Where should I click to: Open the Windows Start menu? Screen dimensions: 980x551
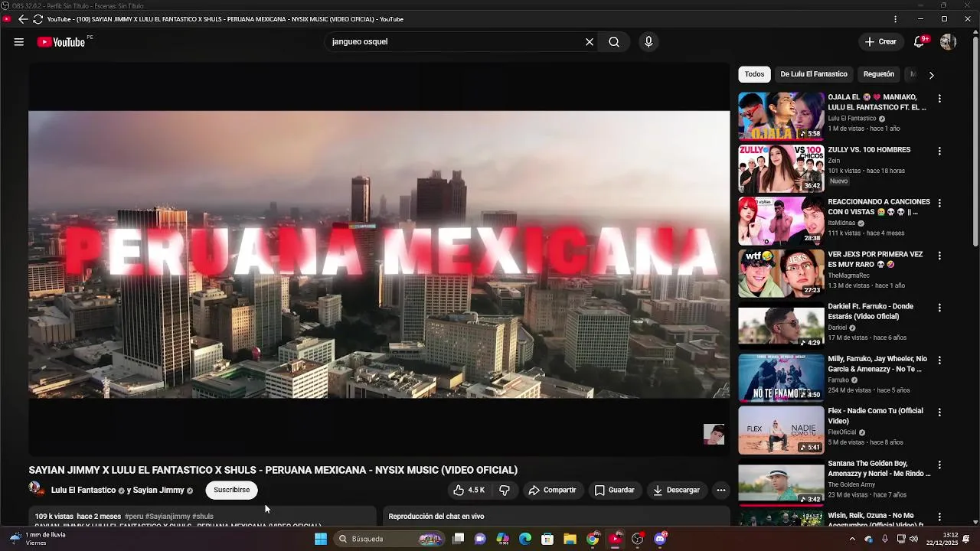pyautogui.click(x=321, y=539)
